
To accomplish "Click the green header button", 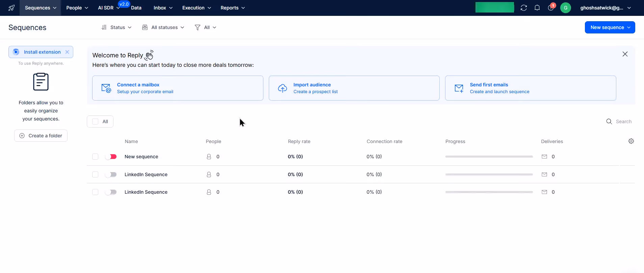I will [495, 7].
